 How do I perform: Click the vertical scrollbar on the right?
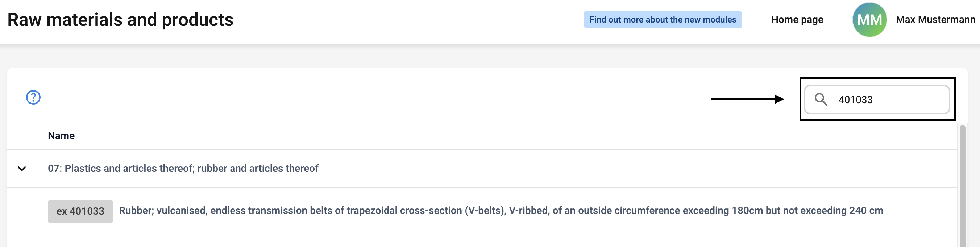(x=962, y=183)
